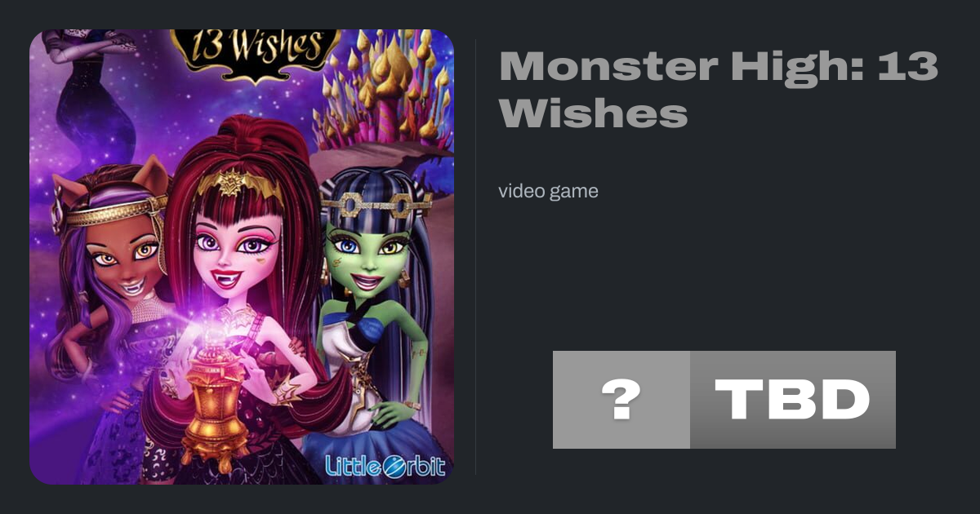
Task: Click the word 'Wishes' in heading
Action: tap(593, 112)
